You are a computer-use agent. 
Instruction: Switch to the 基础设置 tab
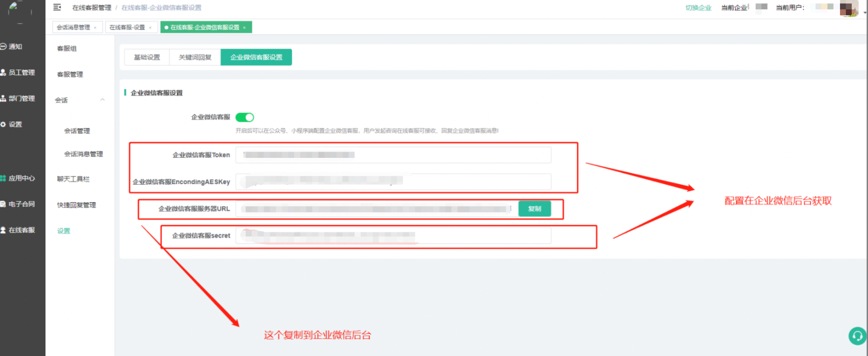click(x=147, y=57)
